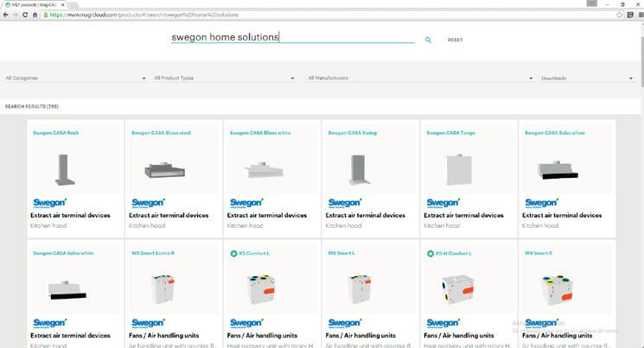Click the CASA Swing hood image
Viewport: 644px width, 348px height.
point(360,170)
